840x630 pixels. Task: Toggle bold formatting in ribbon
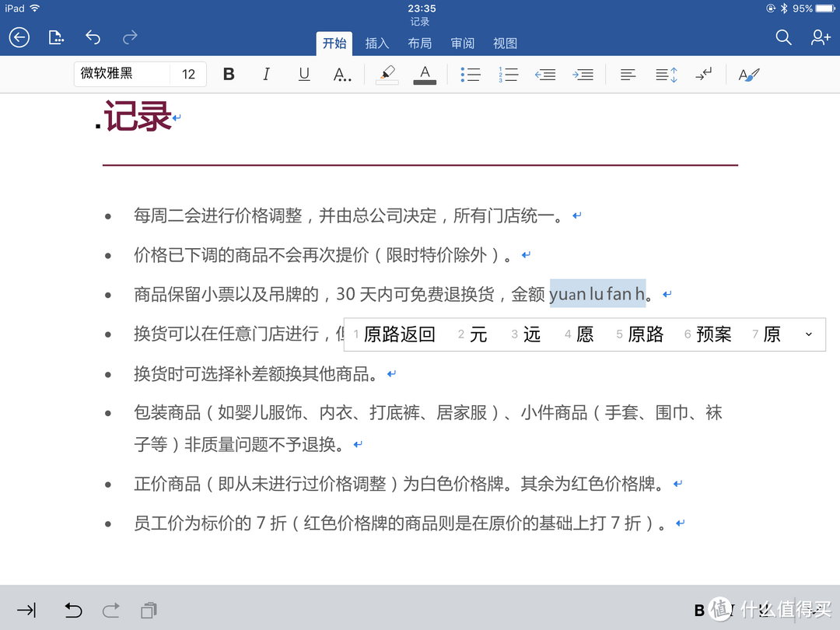(229, 75)
